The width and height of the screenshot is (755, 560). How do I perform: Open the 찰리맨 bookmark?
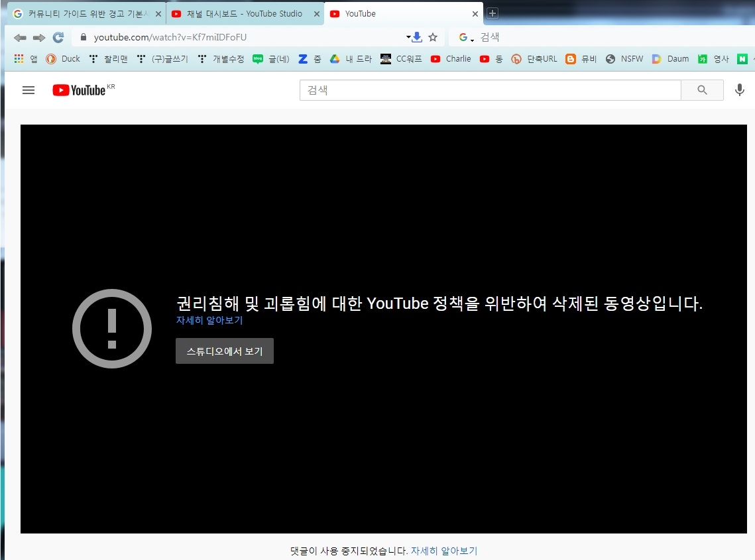[x=108, y=59]
